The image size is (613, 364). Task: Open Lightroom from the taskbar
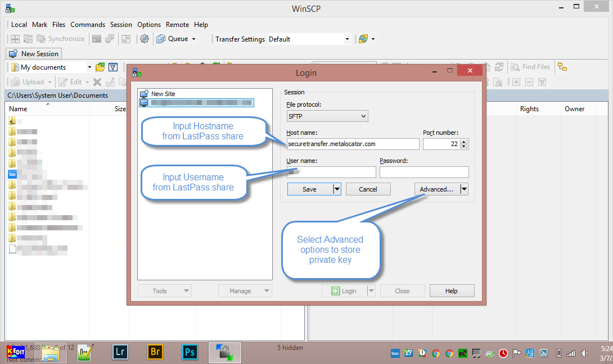120,352
